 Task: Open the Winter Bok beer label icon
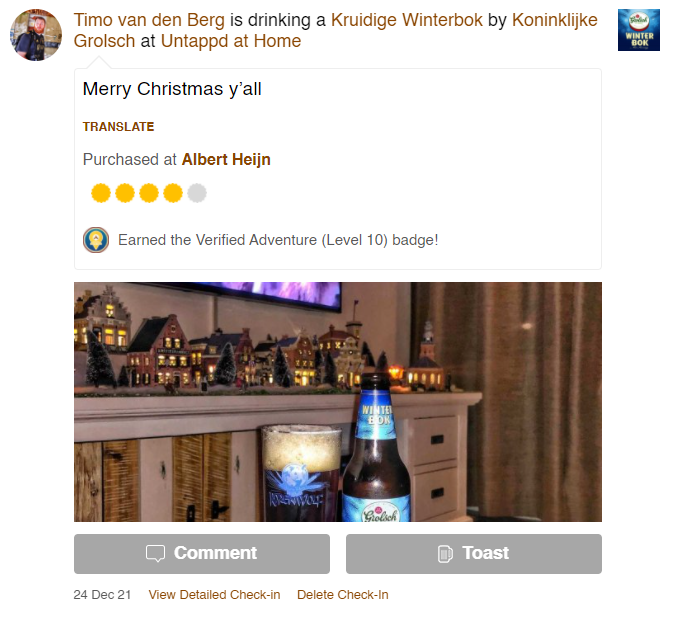639,30
